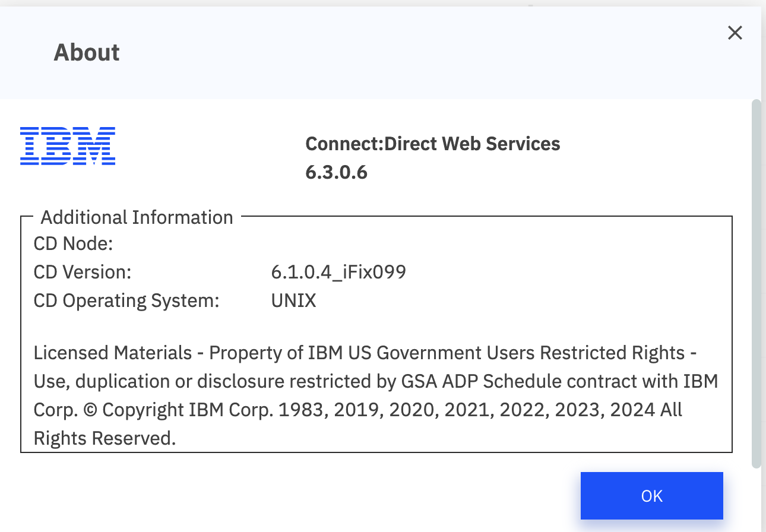Click the Additional Information group label
The width and height of the screenshot is (766, 532).
coord(137,217)
